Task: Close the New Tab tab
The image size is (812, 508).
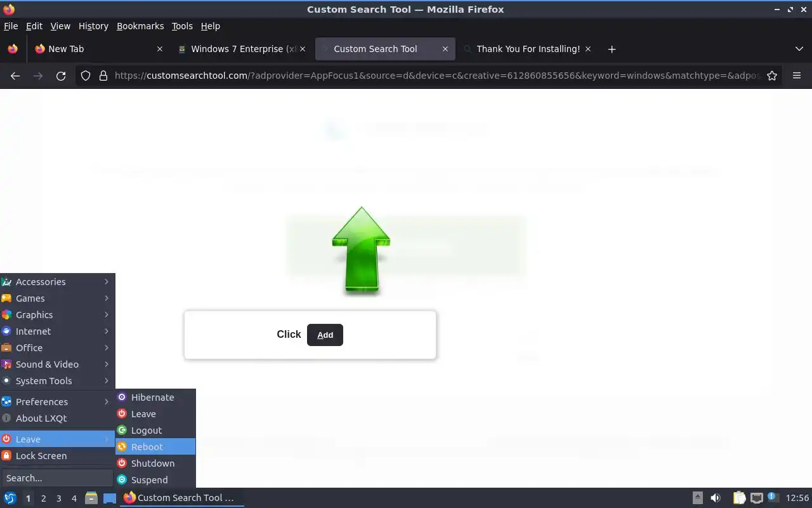Action: tap(160, 49)
